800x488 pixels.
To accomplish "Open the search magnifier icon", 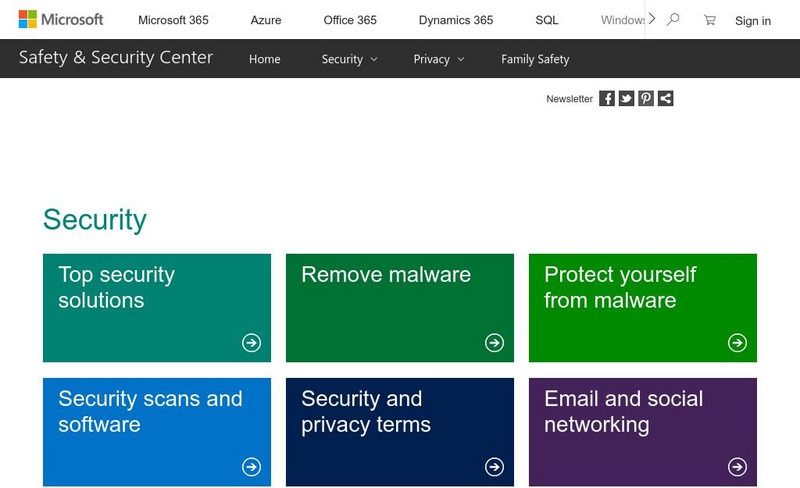I will (673, 20).
